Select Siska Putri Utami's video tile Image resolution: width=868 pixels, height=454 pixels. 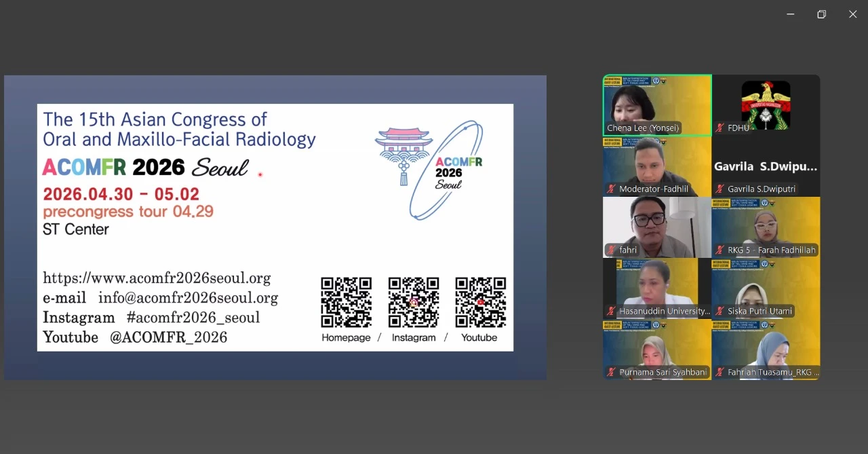766,288
